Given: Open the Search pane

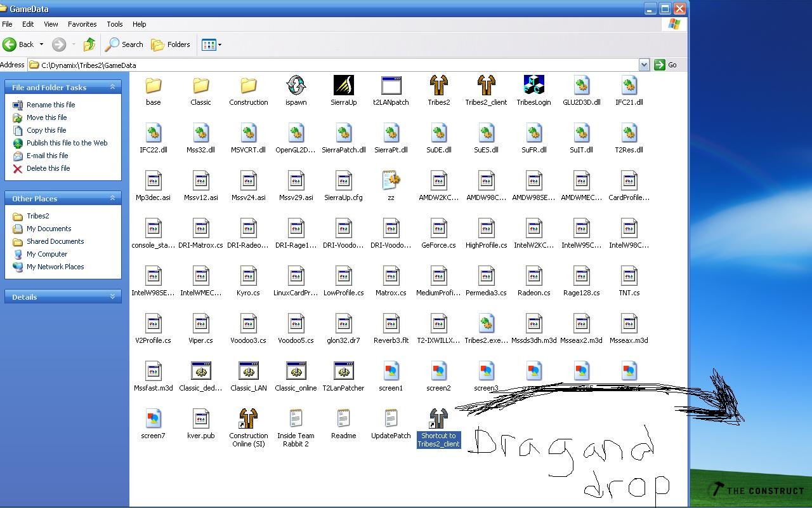Looking at the screenshot, I should (x=124, y=44).
